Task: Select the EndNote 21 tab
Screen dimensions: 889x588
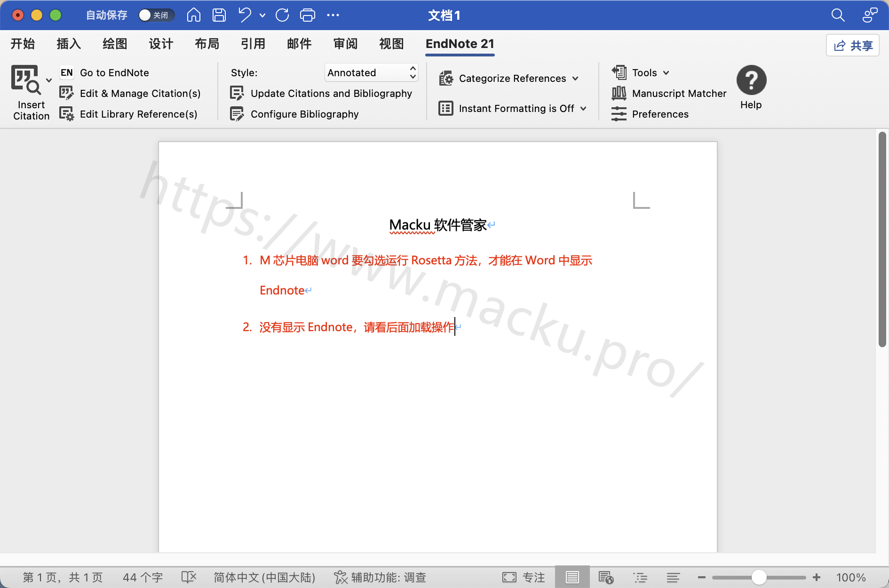Action: [460, 44]
